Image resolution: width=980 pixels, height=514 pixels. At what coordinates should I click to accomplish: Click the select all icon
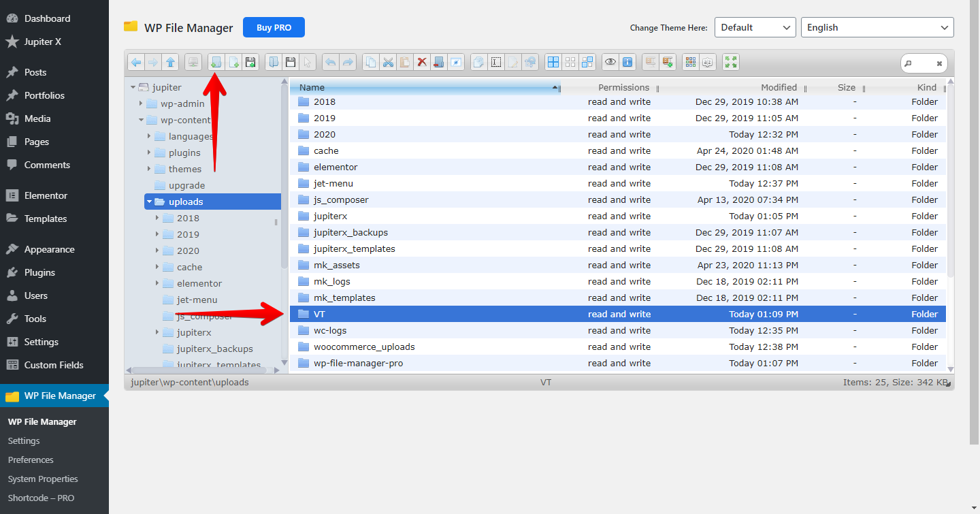pos(553,62)
